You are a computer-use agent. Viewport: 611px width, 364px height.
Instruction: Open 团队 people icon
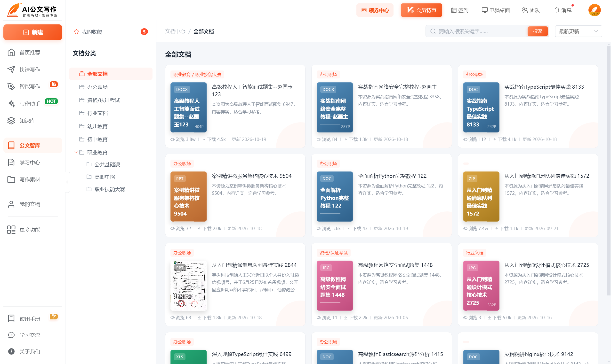524,10
